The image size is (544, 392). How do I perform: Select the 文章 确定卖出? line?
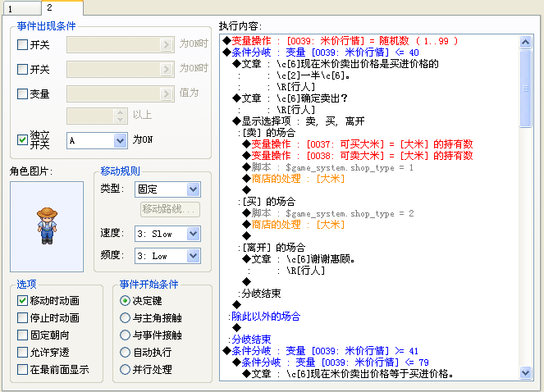click(290, 98)
